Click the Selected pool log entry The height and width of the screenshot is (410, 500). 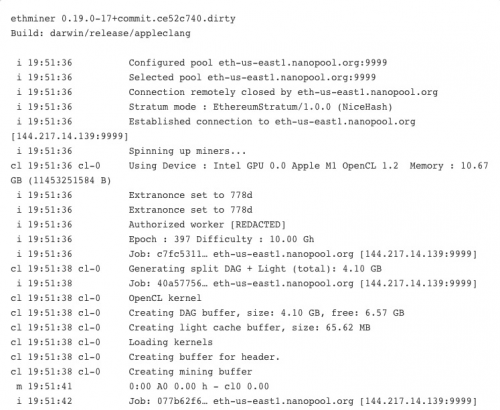coord(196,77)
